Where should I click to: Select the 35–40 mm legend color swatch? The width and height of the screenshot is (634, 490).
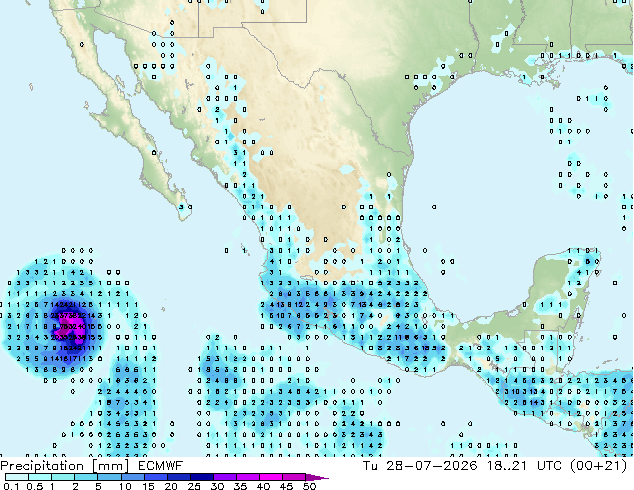tap(248, 477)
